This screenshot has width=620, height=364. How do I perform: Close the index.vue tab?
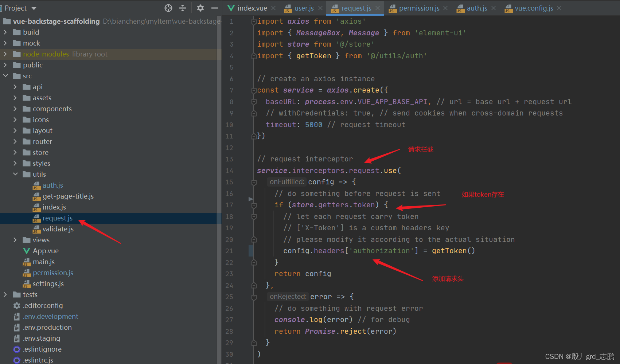273,8
